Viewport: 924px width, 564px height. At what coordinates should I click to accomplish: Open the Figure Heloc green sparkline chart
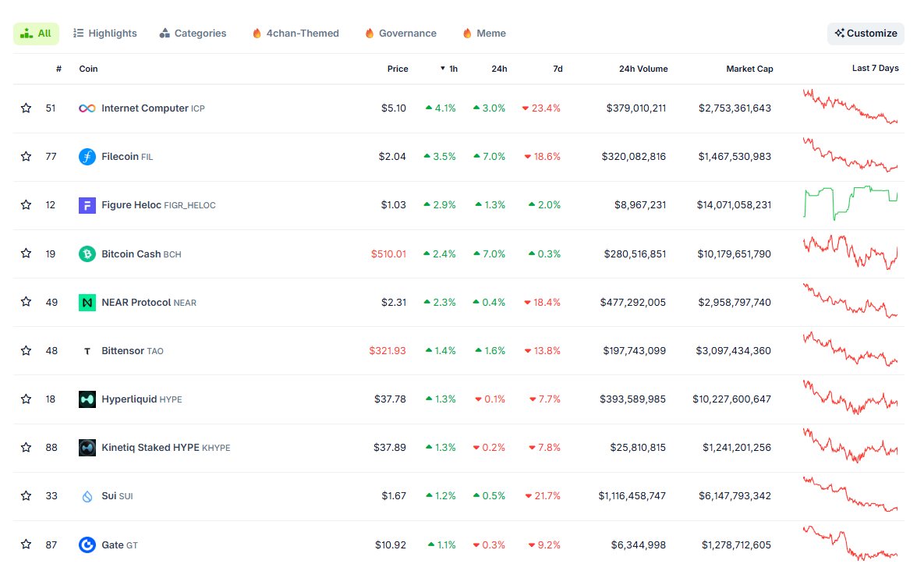[x=851, y=203]
